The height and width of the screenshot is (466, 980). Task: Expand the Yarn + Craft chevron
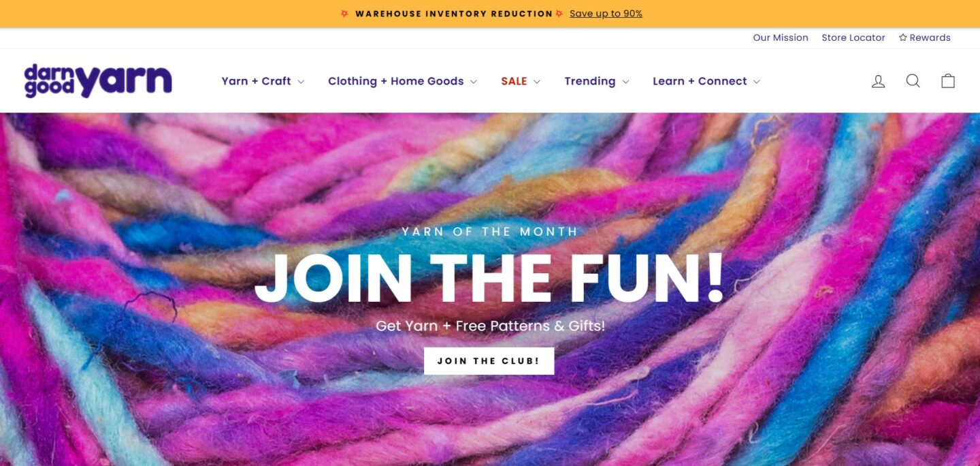pos(301,82)
